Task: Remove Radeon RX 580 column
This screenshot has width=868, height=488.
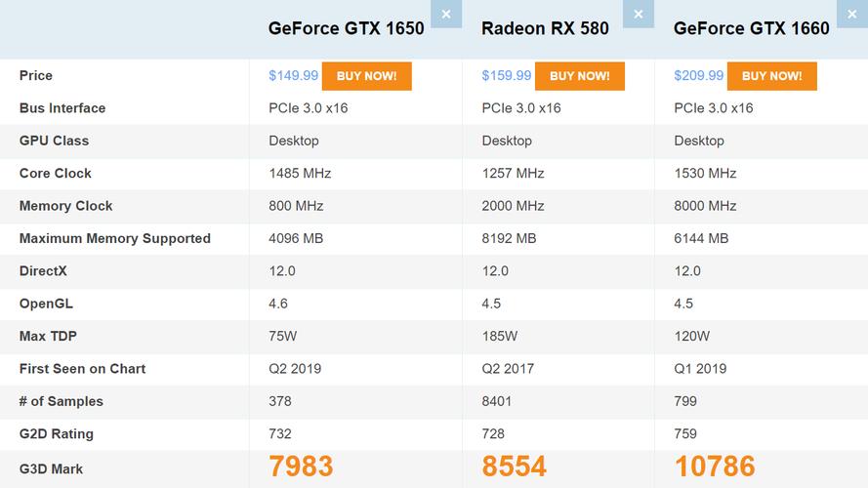Action: [638, 14]
